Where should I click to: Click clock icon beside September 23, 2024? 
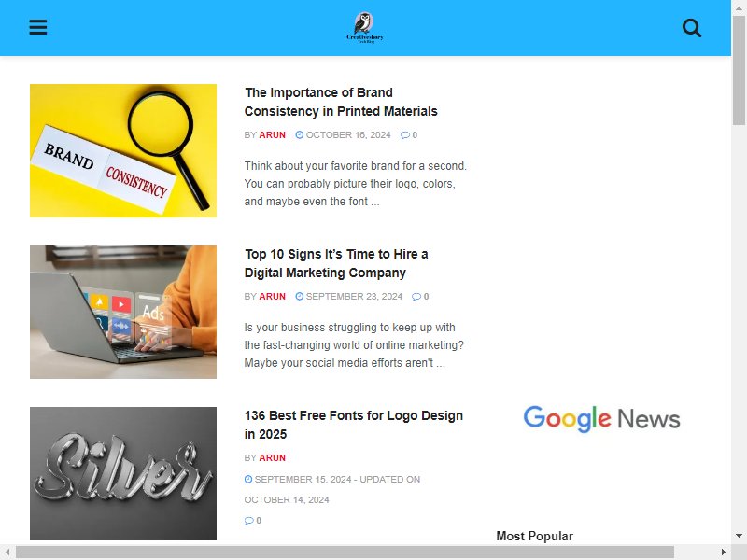[x=299, y=296]
